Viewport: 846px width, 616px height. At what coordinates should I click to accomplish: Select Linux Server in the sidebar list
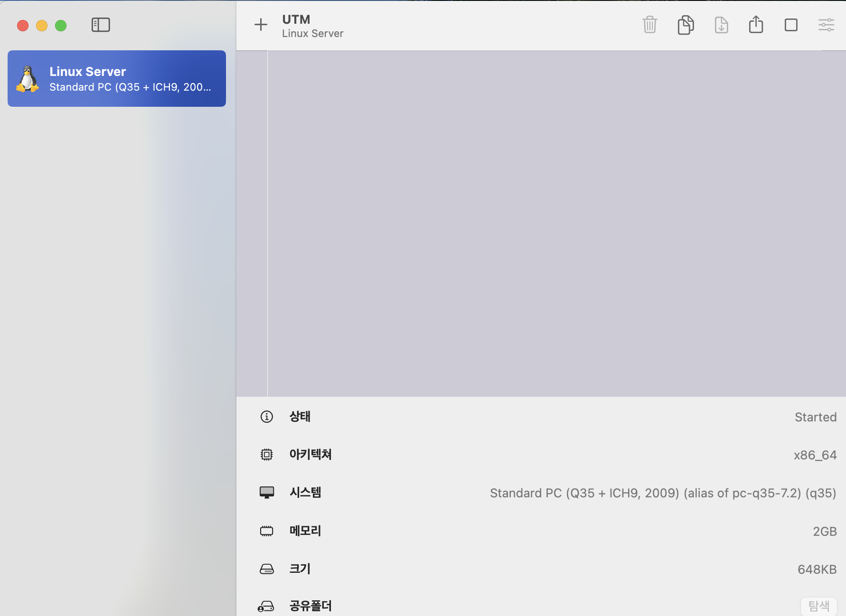(x=117, y=79)
